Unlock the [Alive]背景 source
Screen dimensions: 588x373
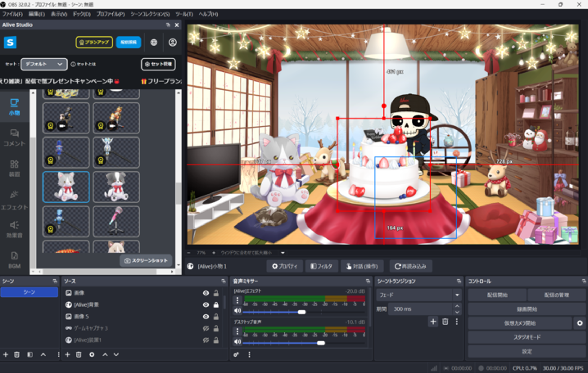(216, 304)
